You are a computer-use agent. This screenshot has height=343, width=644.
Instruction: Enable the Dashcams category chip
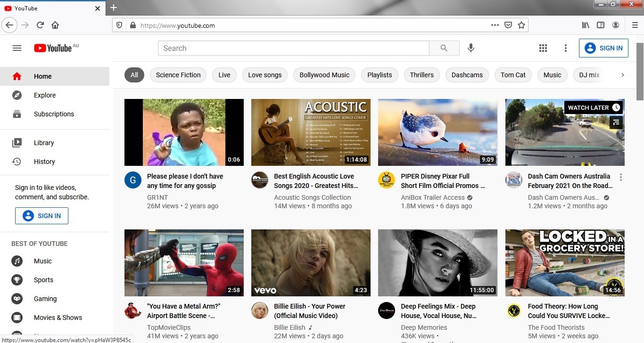tap(467, 75)
